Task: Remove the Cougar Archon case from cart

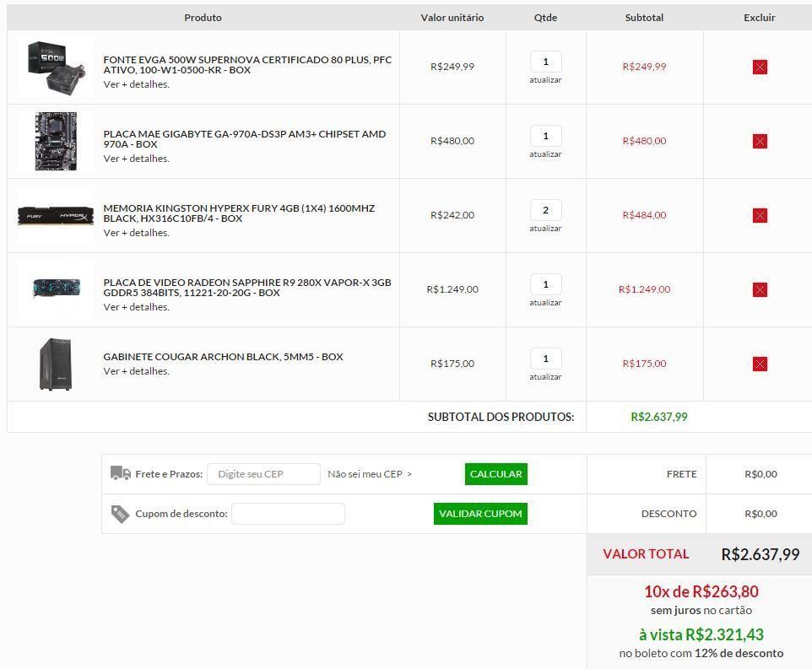Action: coord(760,364)
